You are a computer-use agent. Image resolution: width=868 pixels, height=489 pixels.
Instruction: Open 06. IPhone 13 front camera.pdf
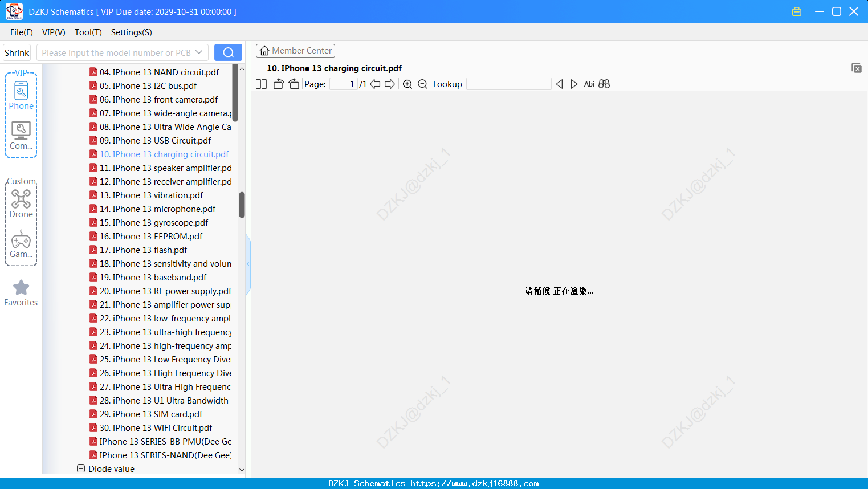159,100
